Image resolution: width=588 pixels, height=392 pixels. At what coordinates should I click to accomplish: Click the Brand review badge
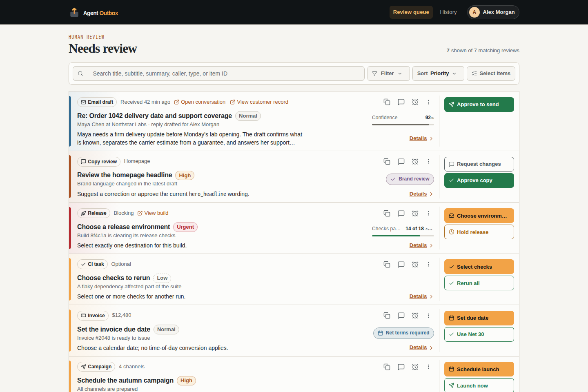(x=410, y=179)
